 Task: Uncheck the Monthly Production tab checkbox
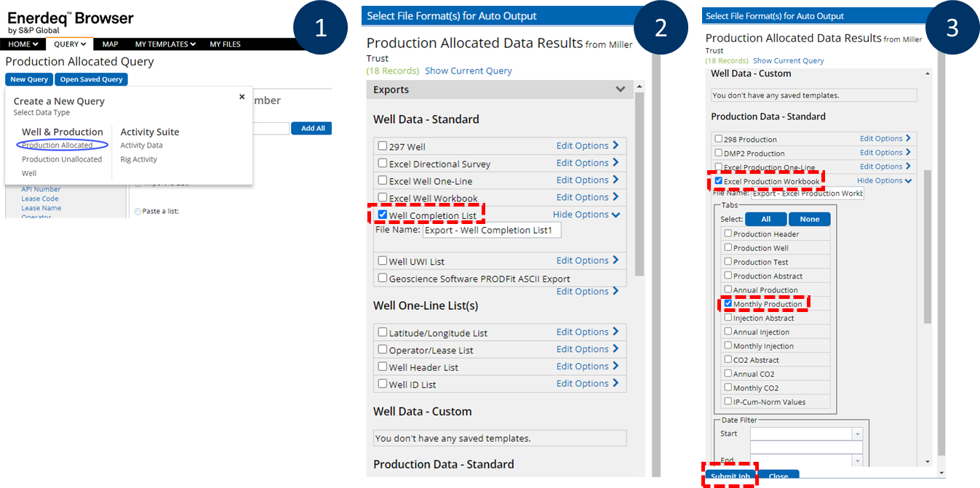728,303
